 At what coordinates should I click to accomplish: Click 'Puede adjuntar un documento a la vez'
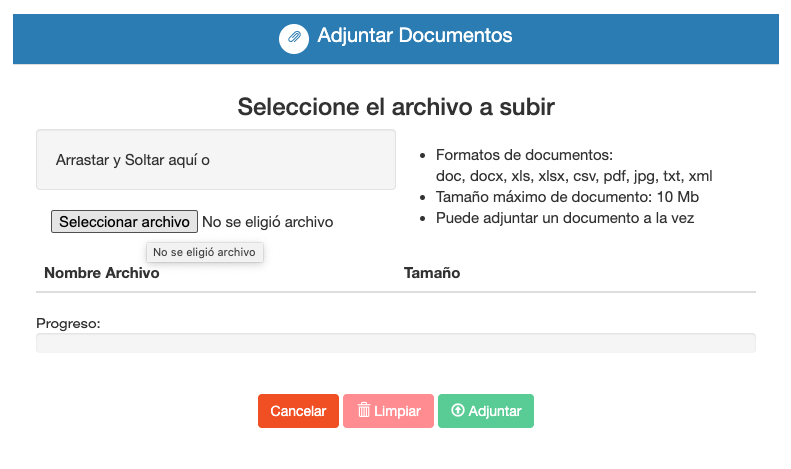coord(565,218)
